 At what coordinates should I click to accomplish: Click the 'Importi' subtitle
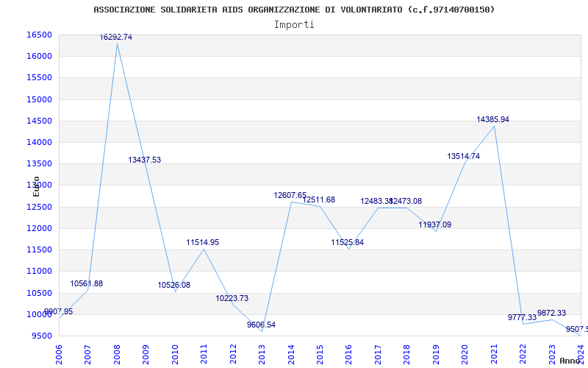tap(294, 24)
